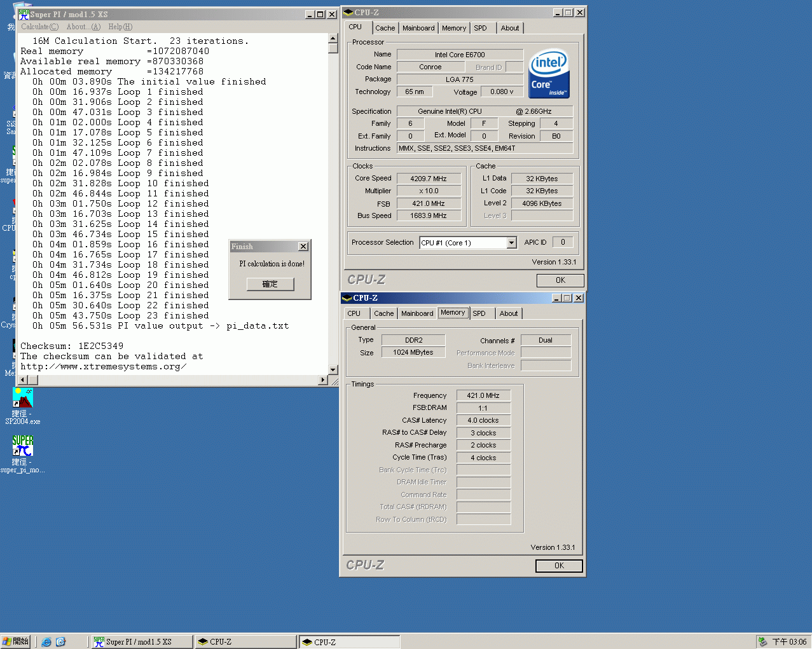Click Super PI horizontal scroll right arrow

323,380
